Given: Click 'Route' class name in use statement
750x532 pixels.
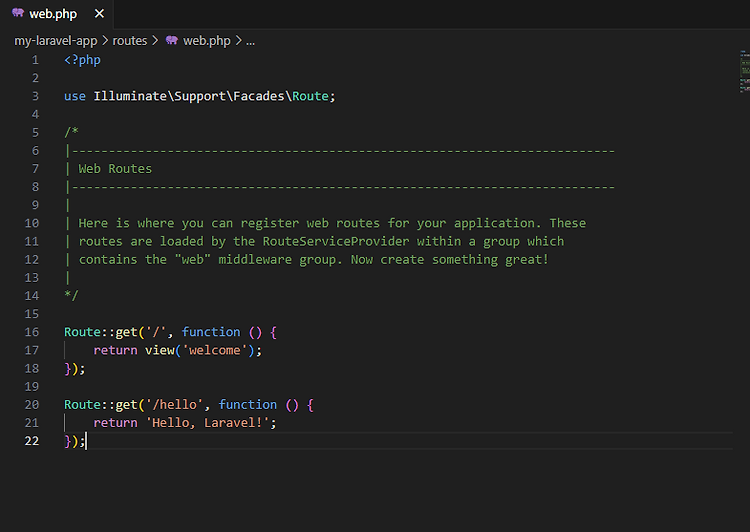Looking at the screenshot, I should [x=310, y=96].
